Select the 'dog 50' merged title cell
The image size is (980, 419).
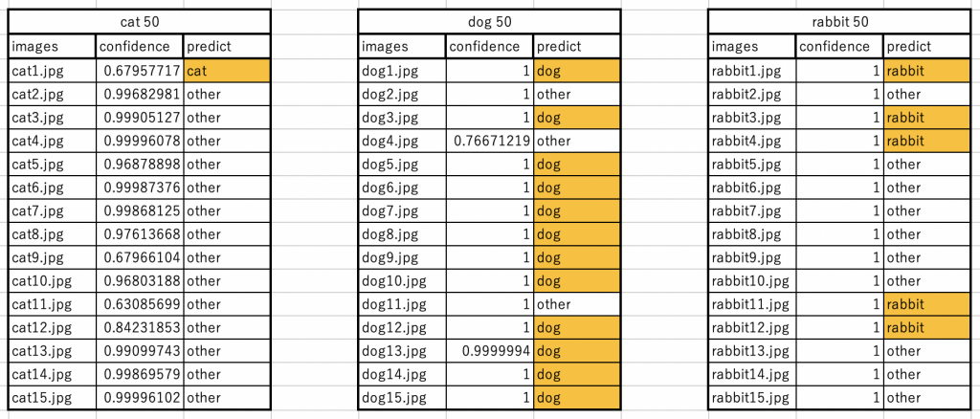(489, 21)
